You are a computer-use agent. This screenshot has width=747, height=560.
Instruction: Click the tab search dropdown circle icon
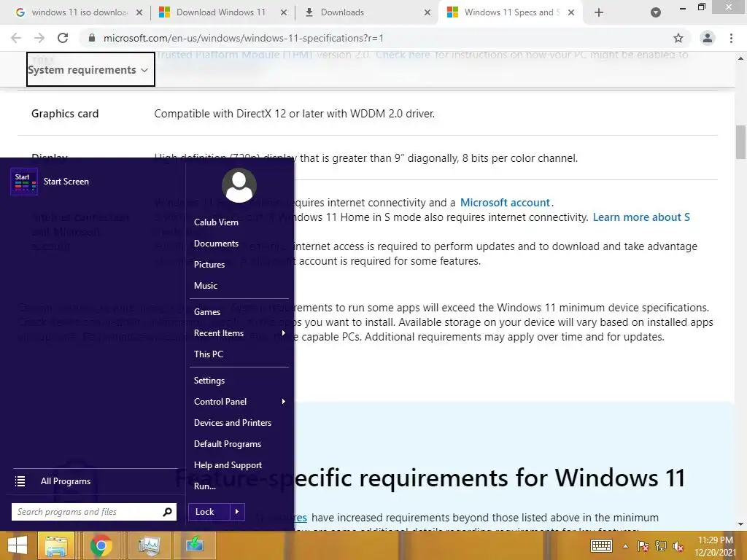656,12
